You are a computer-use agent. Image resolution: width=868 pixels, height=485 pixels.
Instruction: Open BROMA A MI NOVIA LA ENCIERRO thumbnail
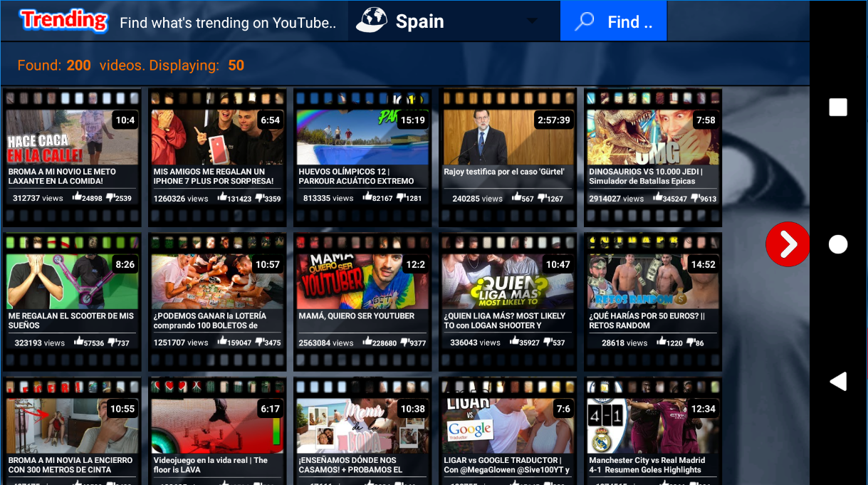[72, 426]
